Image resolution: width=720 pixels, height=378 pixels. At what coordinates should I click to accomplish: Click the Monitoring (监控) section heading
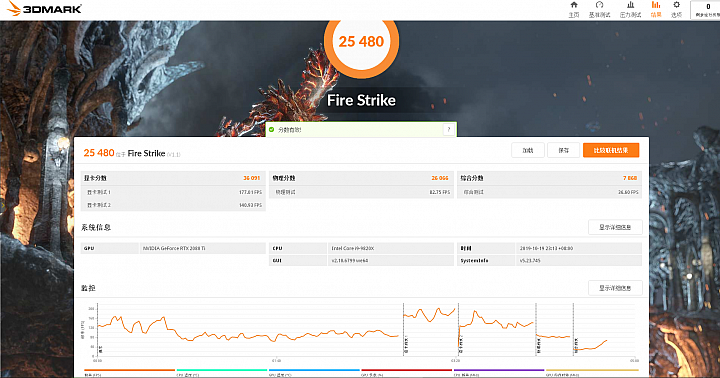[88, 288]
